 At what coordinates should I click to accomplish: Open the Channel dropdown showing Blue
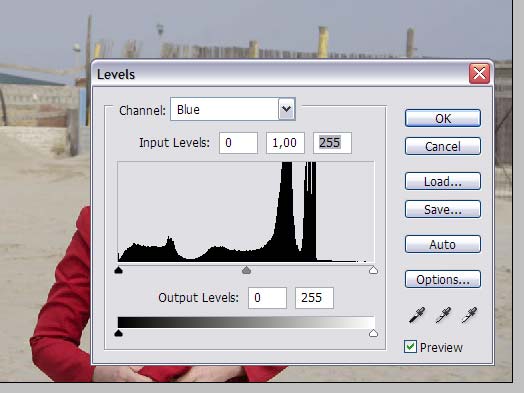tap(233, 109)
